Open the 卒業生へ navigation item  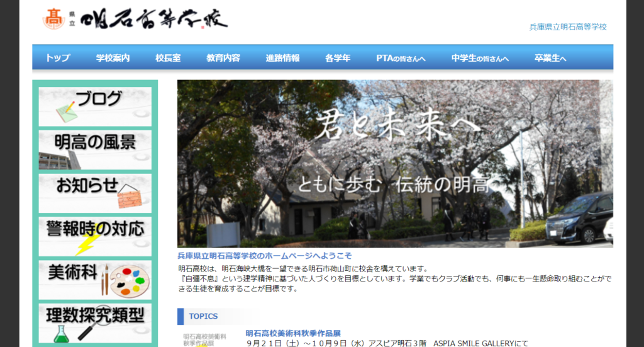pyautogui.click(x=550, y=58)
